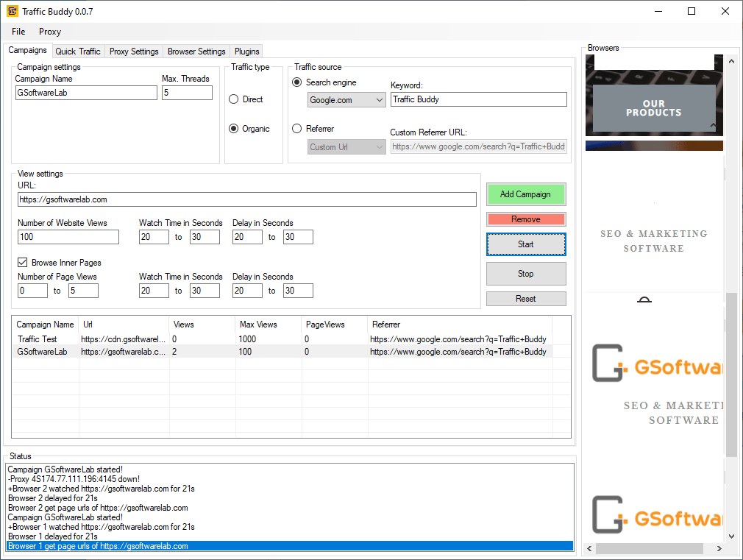
Task: Click Max Views cell showing 1000
Action: 269,339
